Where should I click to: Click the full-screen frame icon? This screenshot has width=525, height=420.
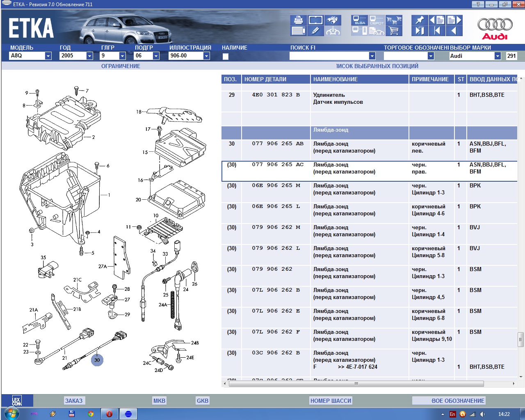click(x=315, y=20)
